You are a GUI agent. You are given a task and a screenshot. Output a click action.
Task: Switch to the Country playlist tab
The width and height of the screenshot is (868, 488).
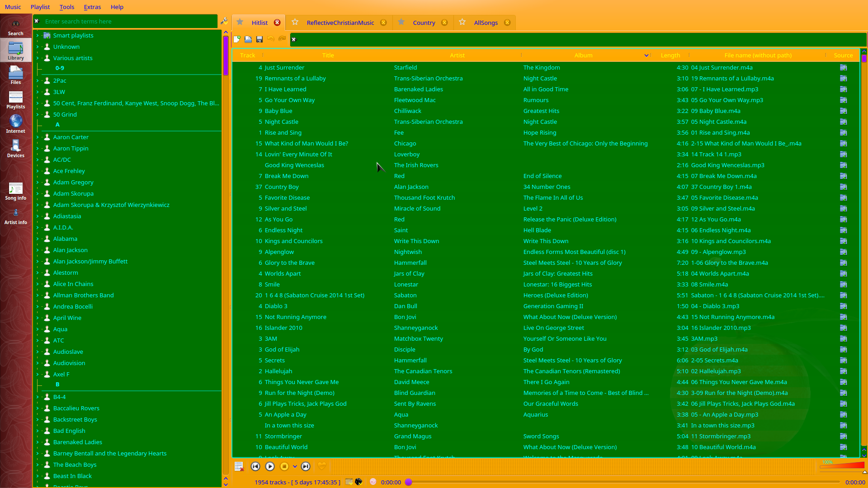(x=424, y=23)
